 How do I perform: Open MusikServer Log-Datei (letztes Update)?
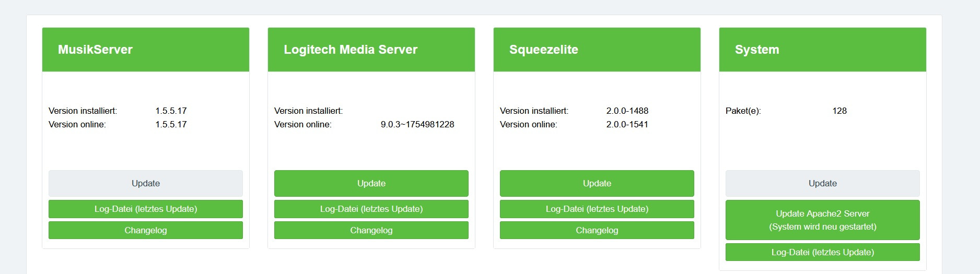145,209
